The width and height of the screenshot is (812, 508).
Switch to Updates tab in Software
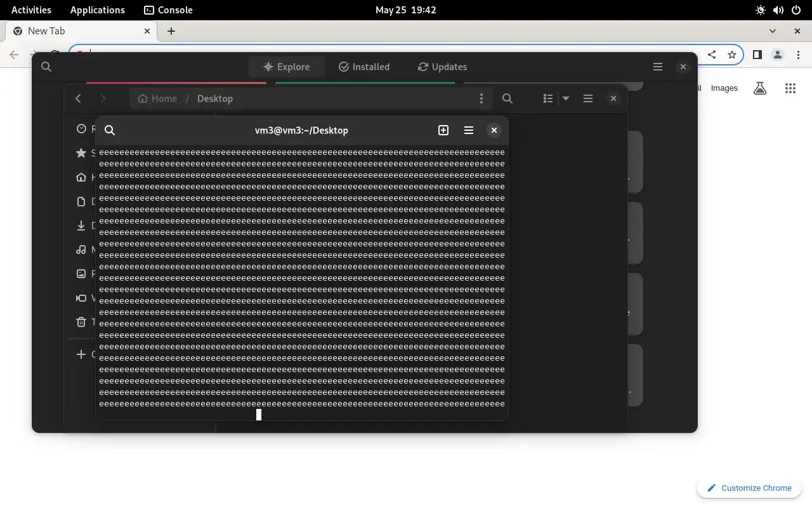point(442,67)
